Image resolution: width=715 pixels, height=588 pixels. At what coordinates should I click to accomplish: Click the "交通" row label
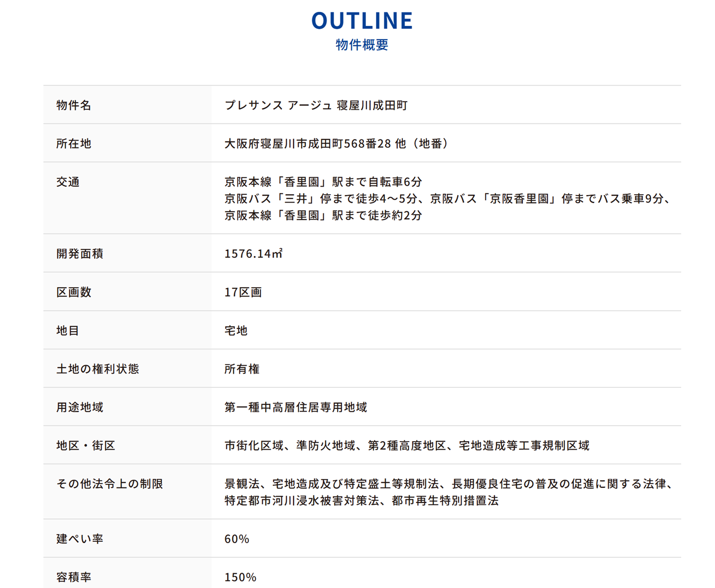(x=68, y=182)
